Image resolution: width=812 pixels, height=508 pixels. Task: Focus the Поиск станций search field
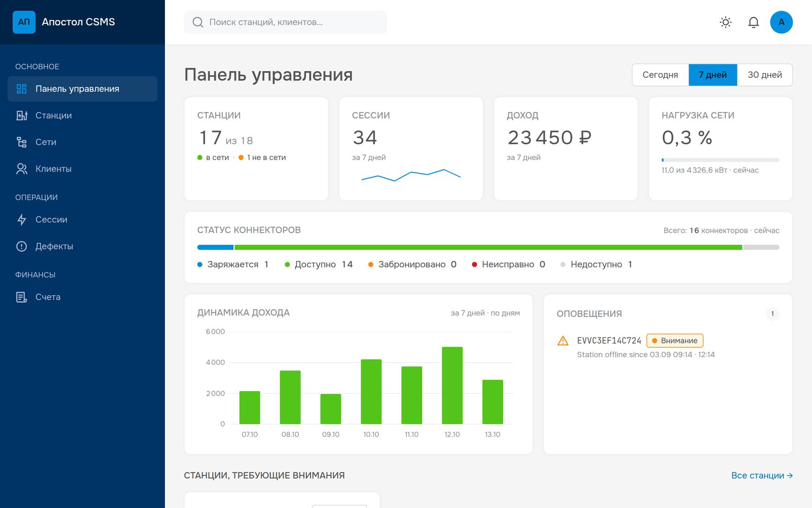tap(285, 22)
